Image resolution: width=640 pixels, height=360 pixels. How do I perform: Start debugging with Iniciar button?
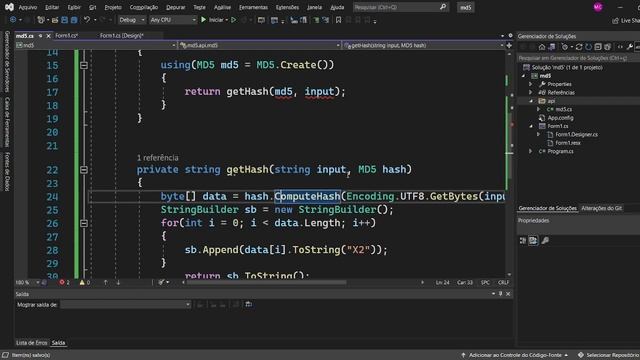(212, 20)
